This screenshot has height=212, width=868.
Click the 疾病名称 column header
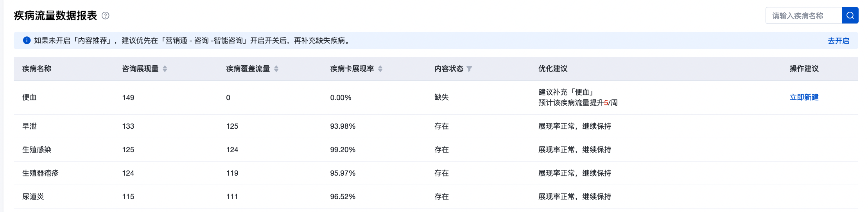point(37,69)
